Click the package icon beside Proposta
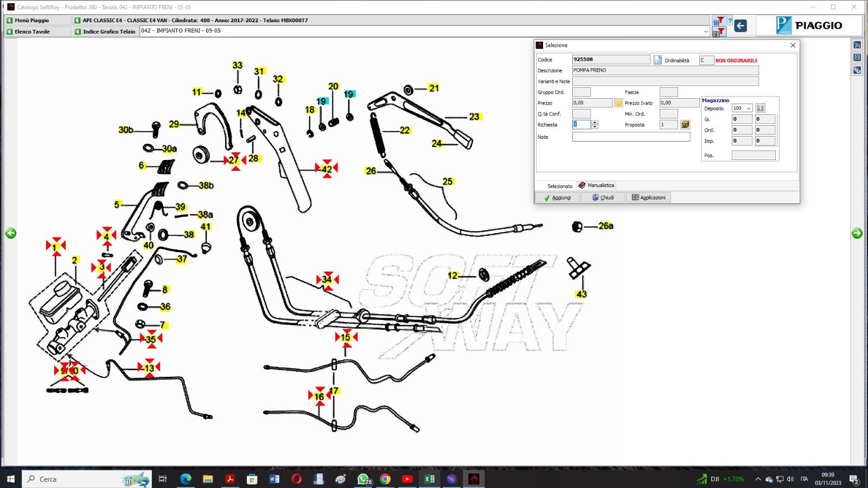868x488 pixels. coord(685,125)
